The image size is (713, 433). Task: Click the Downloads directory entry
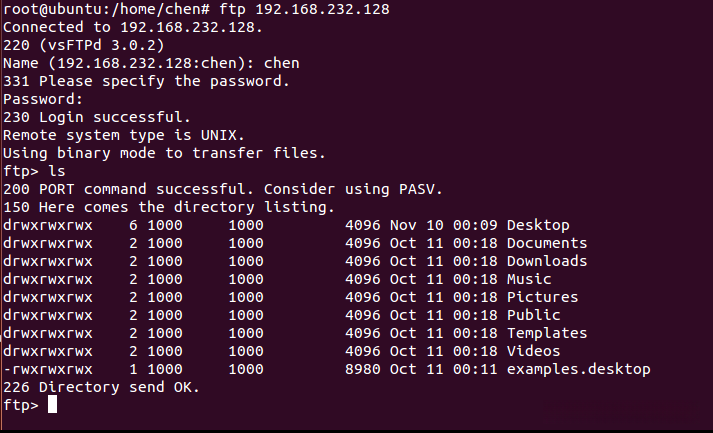click(547, 261)
